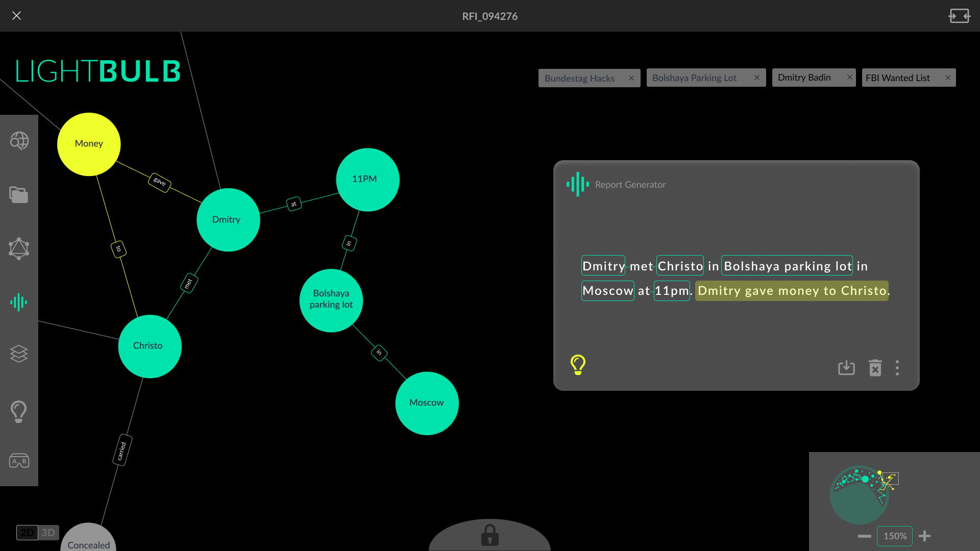The image size is (980, 551).
Task: Open the report panel three-dot menu
Action: [x=897, y=368]
